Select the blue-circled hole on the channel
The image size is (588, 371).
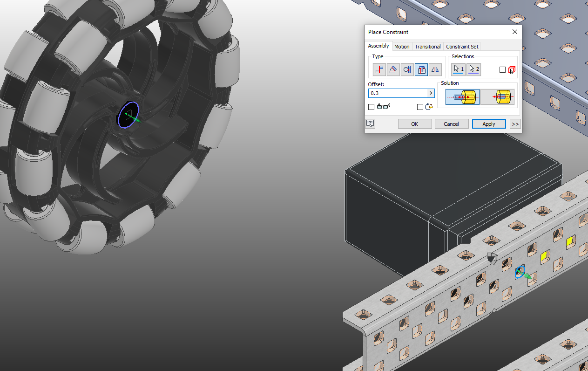[x=520, y=272]
